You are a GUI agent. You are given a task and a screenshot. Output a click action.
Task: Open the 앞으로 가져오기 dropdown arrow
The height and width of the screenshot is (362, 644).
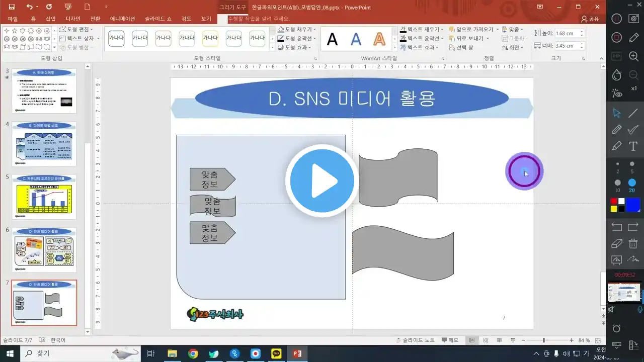(x=497, y=30)
